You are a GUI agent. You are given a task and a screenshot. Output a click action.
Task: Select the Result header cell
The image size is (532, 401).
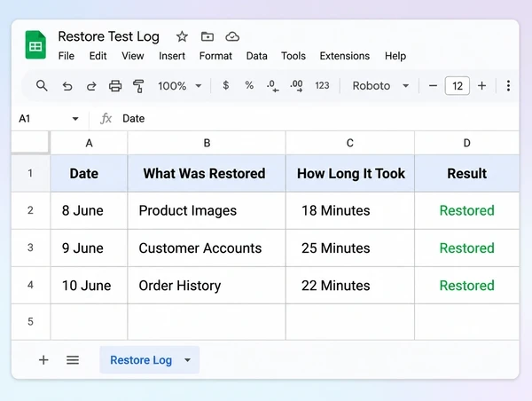tap(467, 173)
